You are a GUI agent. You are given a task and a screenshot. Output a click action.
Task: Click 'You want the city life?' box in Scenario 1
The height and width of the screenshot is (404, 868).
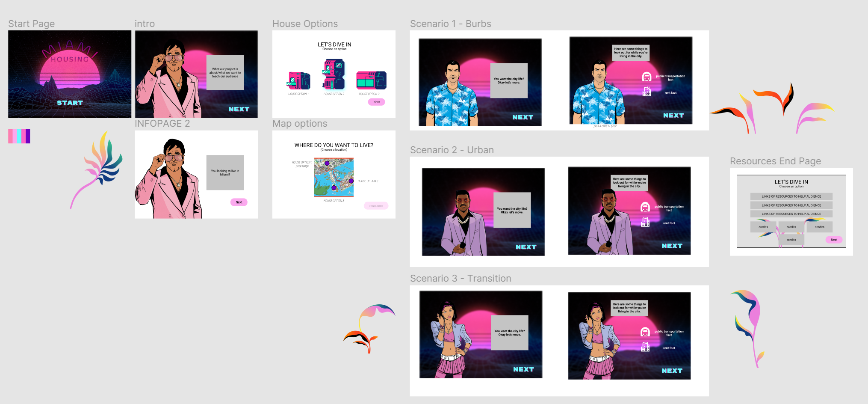click(509, 80)
